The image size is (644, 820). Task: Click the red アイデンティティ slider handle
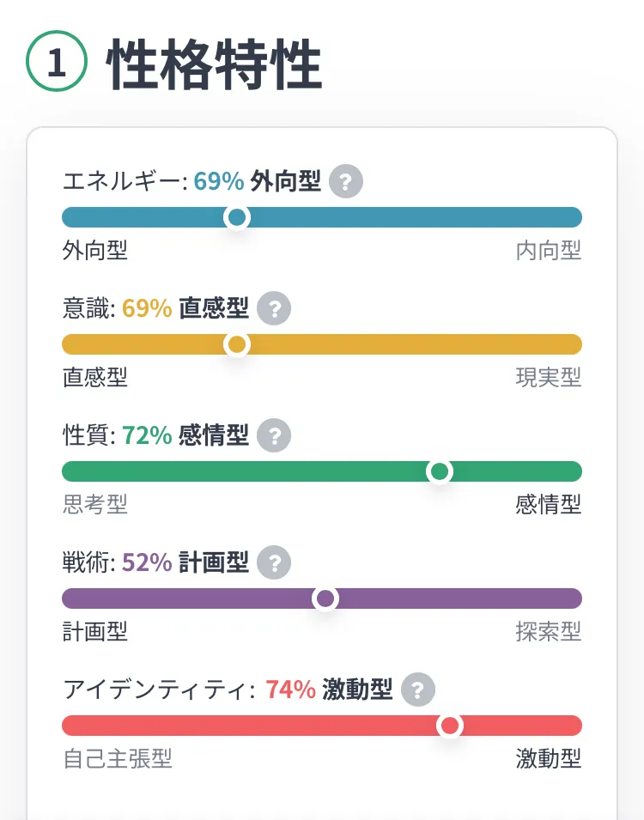(x=450, y=726)
